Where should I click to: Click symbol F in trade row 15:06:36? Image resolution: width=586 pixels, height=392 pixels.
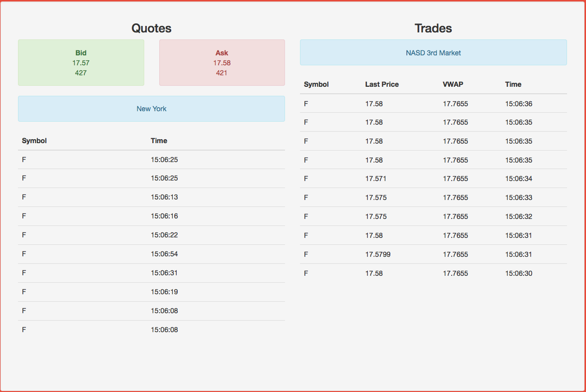306,104
